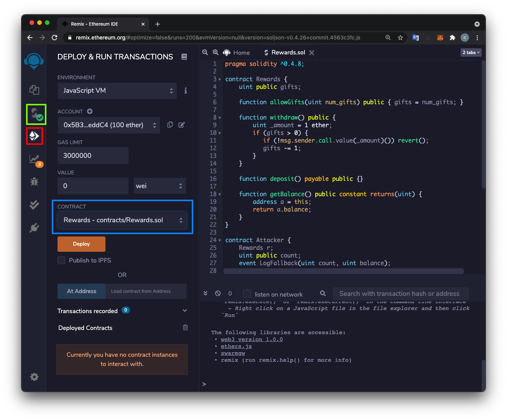507x420 pixels.
Task: Select the Deploy & Run transactions icon
Action: point(34,136)
